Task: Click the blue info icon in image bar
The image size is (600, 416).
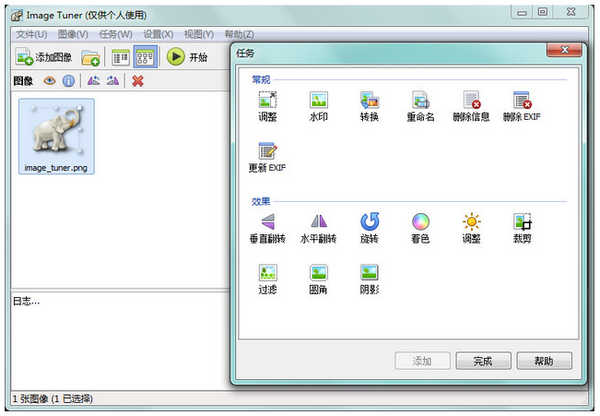Action: click(68, 81)
